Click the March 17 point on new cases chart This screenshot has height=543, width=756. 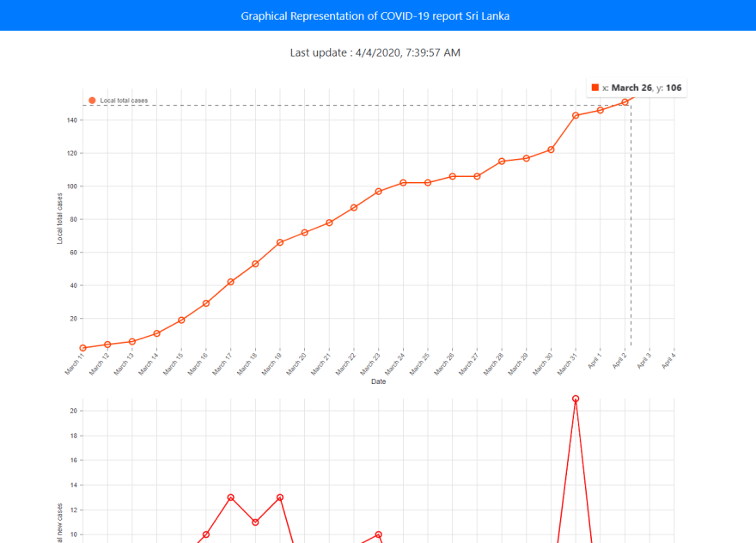pos(230,497)
